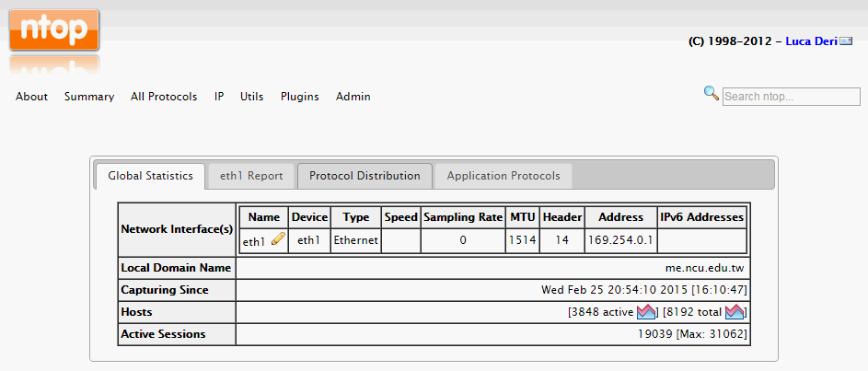Open the Plugins menu

tap(299, 97)
